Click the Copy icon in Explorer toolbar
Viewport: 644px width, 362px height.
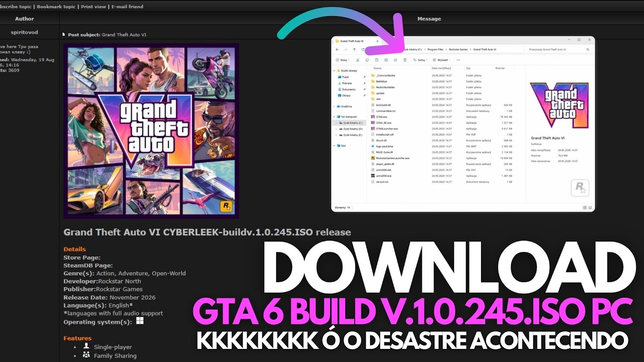pos(367,60)
